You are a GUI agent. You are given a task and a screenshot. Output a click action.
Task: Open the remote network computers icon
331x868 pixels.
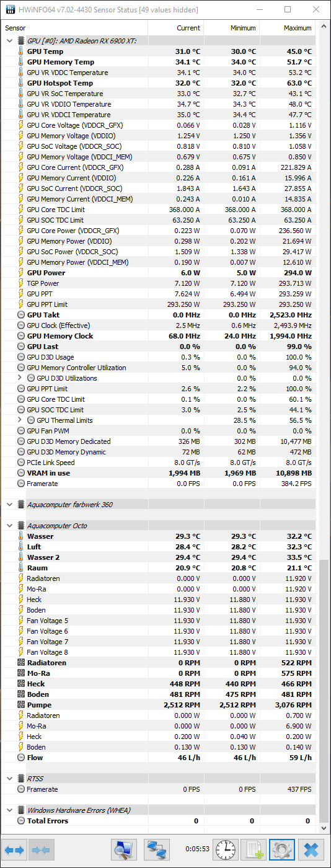157,849
